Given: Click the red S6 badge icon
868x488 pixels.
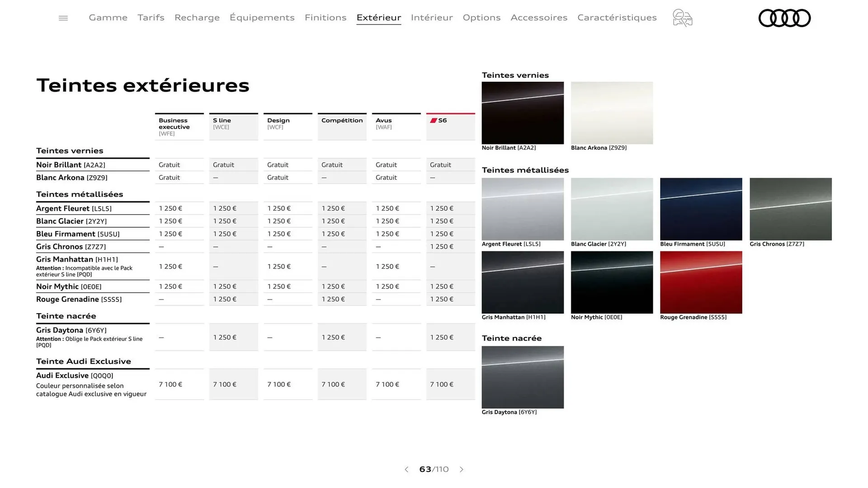Looking at the screenshot, I should click(x=434, y=120).
